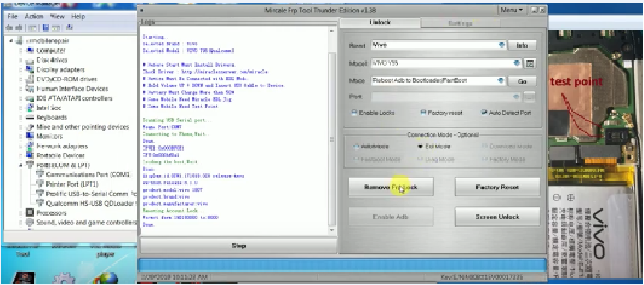Collapse the simobilerepair root node arrow
This screenshot has height=285, width=644.
click(x=11, y=41)
